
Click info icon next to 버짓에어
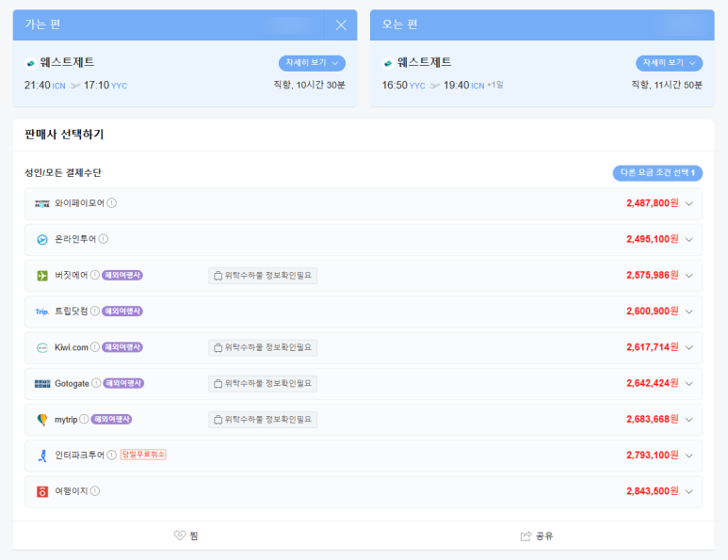coord(95,275)
